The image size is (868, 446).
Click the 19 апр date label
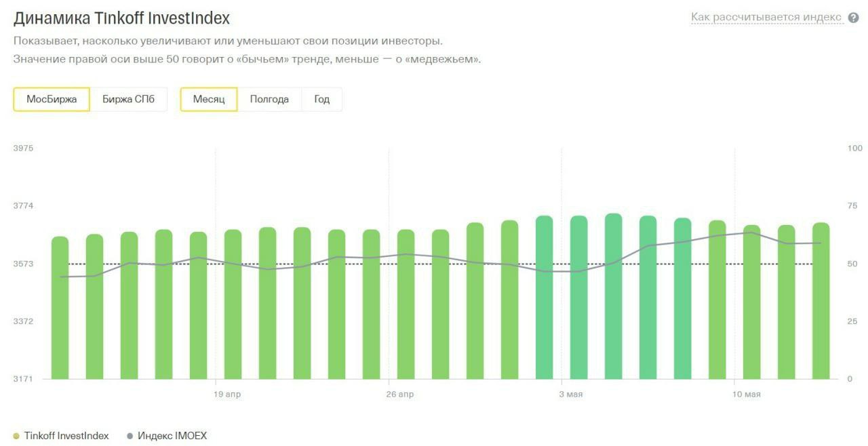(227, 394)
